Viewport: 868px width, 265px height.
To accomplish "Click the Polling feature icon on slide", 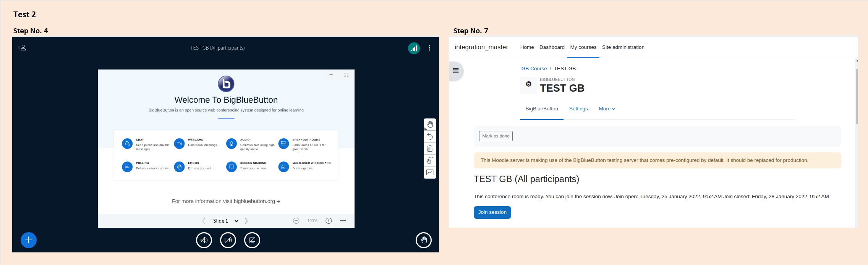I will (x=127, y=167).
